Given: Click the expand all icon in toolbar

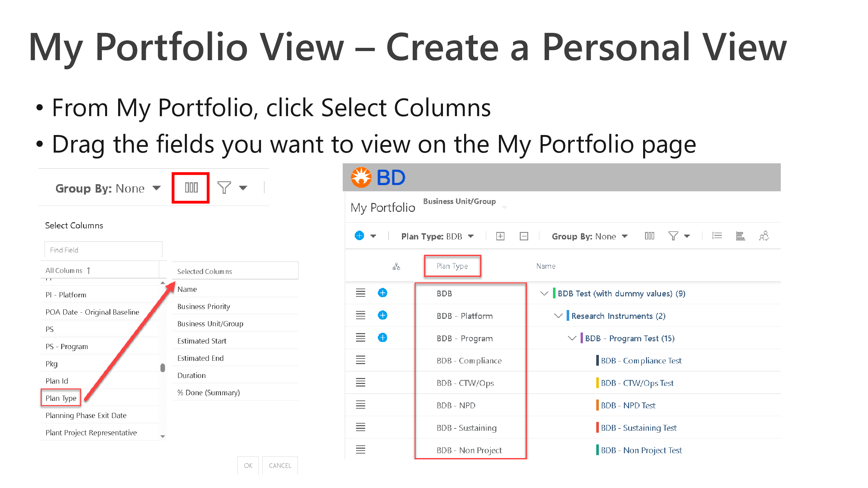Looking at the screenshot, I should point(500,236).
